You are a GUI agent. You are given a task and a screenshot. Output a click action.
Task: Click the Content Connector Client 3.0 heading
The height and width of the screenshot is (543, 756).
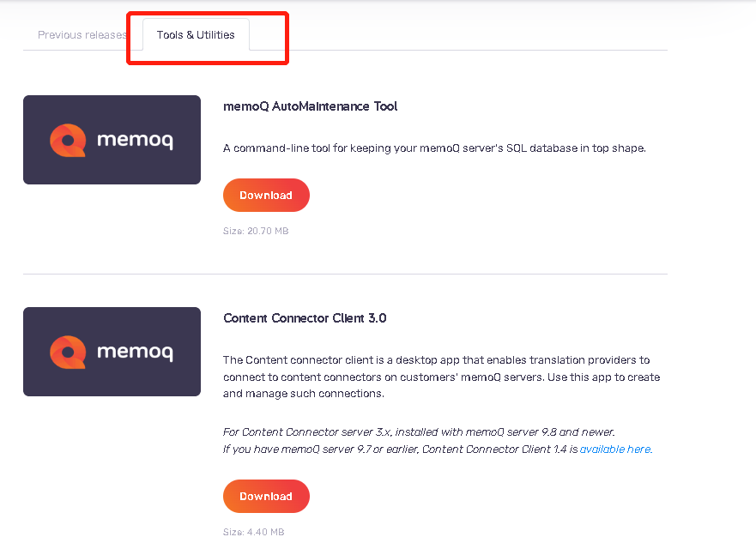click(x=305, y=318)
